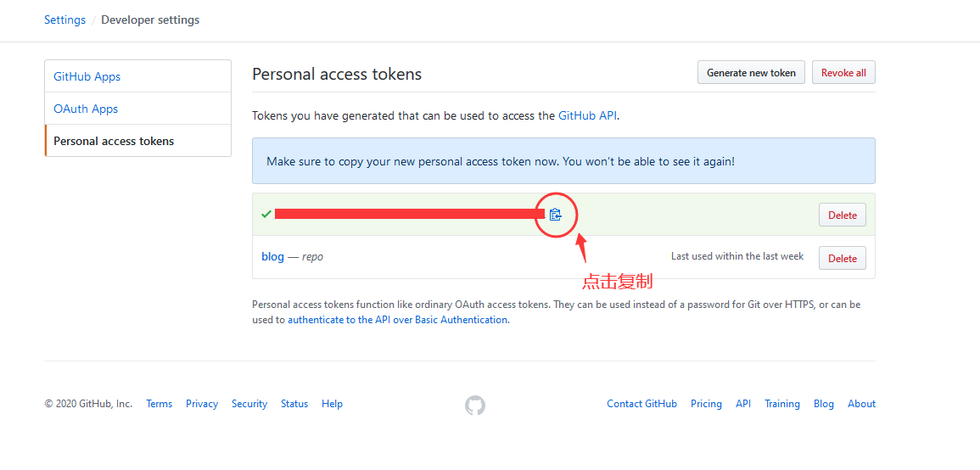Open the Pricing footer link
The height and width of the screenshot is (470, 980).
click(706, 404)
